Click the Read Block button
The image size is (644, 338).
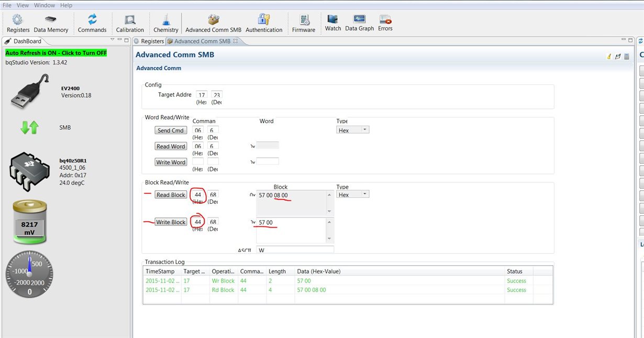click(x=171, y=194)
